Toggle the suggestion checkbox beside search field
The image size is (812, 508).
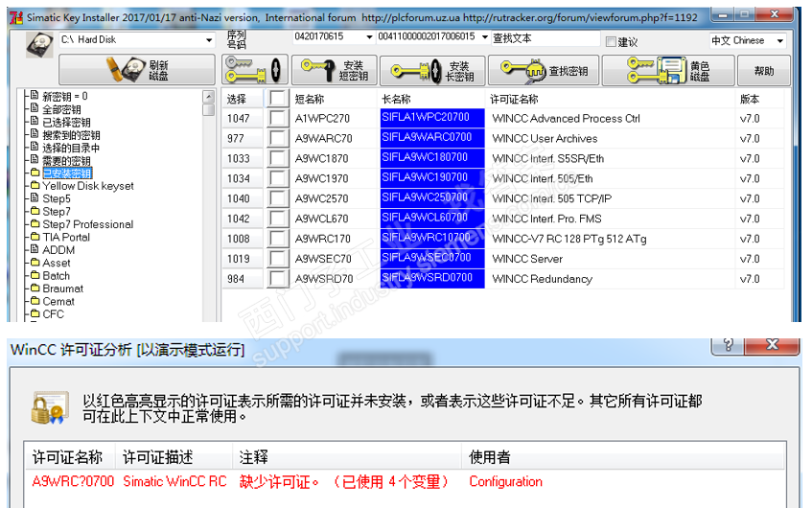pos(611,41)
